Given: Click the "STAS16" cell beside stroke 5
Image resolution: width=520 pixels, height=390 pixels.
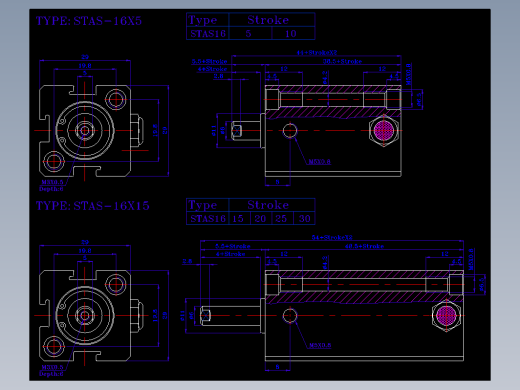Looking at the screenshot, I should pyautogui.click(x=208, y=34).
